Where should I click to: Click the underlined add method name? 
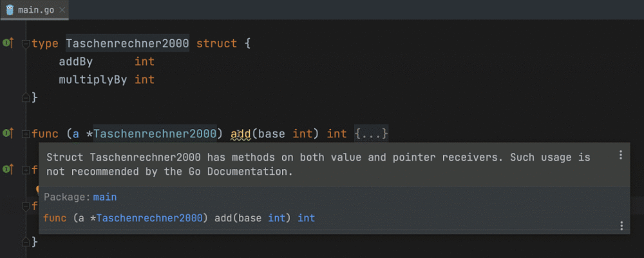point(241,134)
